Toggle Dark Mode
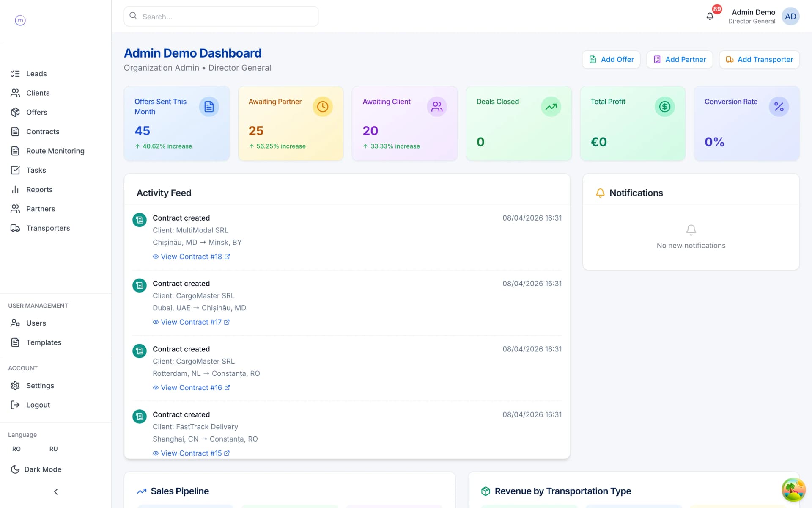812x508 pixels. [x=36, y=469]
